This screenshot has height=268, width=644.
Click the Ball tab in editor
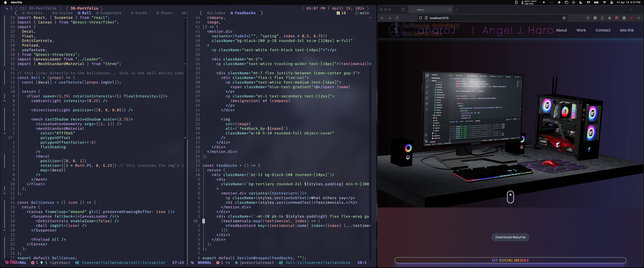click(x=87, y=13)
